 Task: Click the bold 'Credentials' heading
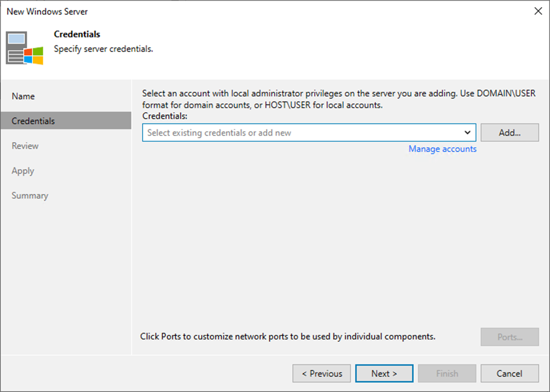click(x=77, y=34)
